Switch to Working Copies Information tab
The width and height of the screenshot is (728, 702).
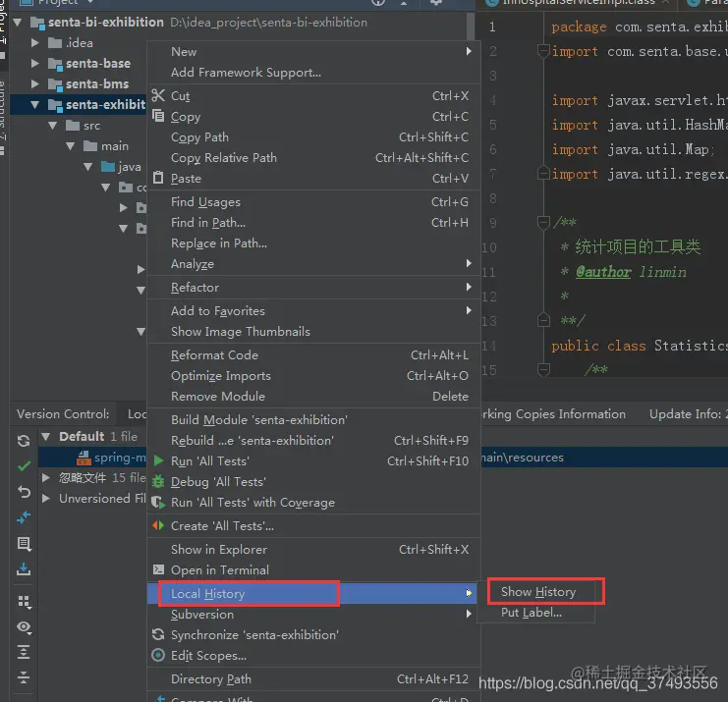[x=553, y=414]
